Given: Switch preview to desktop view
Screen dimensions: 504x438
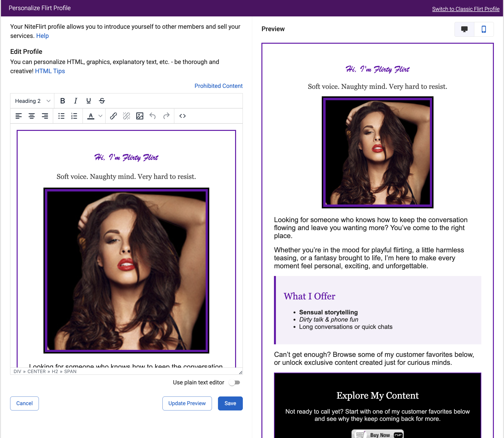Looking at the screenshot, I should (464, 29).
